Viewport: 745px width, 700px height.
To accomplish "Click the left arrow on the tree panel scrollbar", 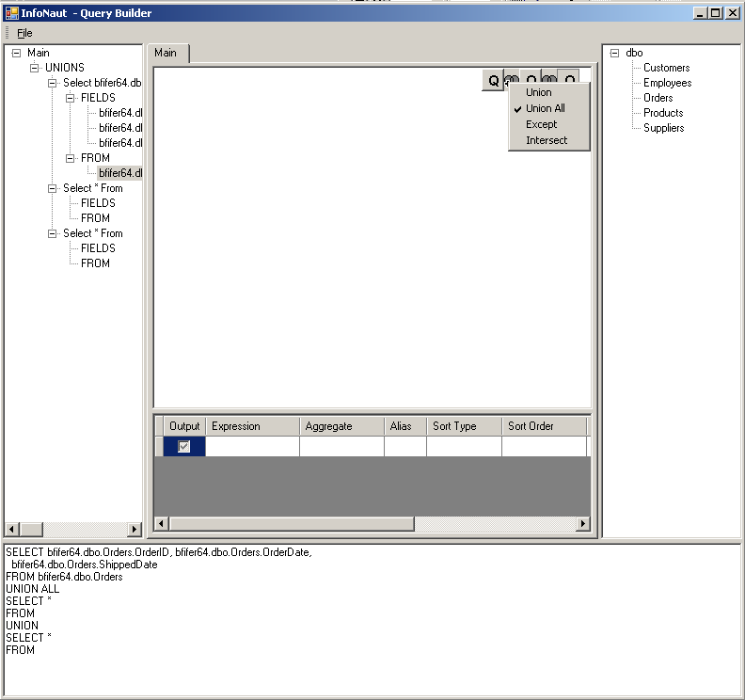I will 12,530.
